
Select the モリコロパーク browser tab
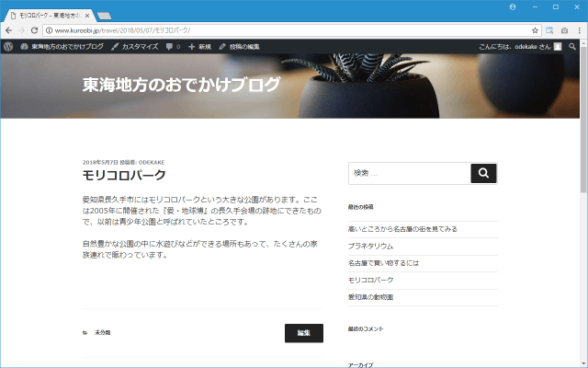pos(50,16)
